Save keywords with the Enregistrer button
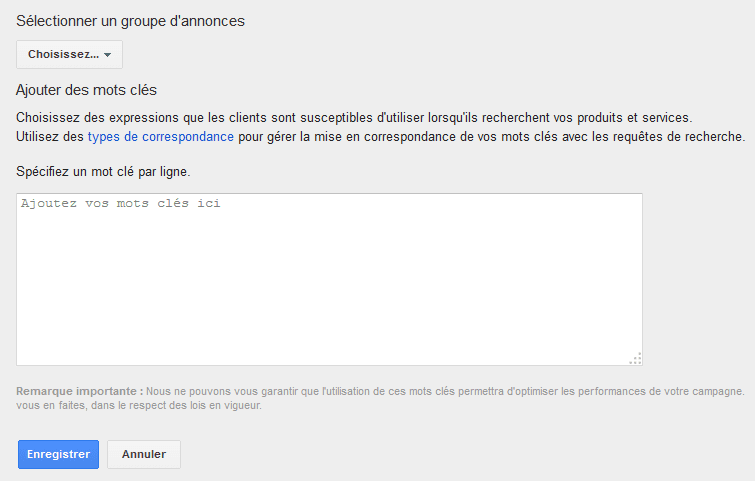 pos(58,454)
